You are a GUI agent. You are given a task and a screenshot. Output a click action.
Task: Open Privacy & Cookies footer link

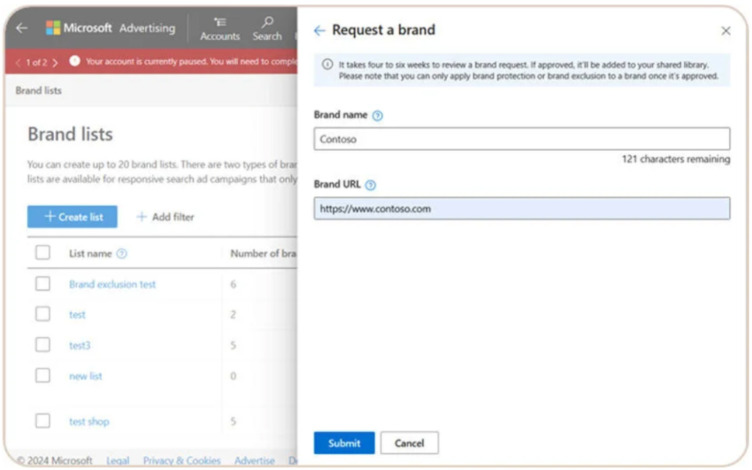coord(182,461)
